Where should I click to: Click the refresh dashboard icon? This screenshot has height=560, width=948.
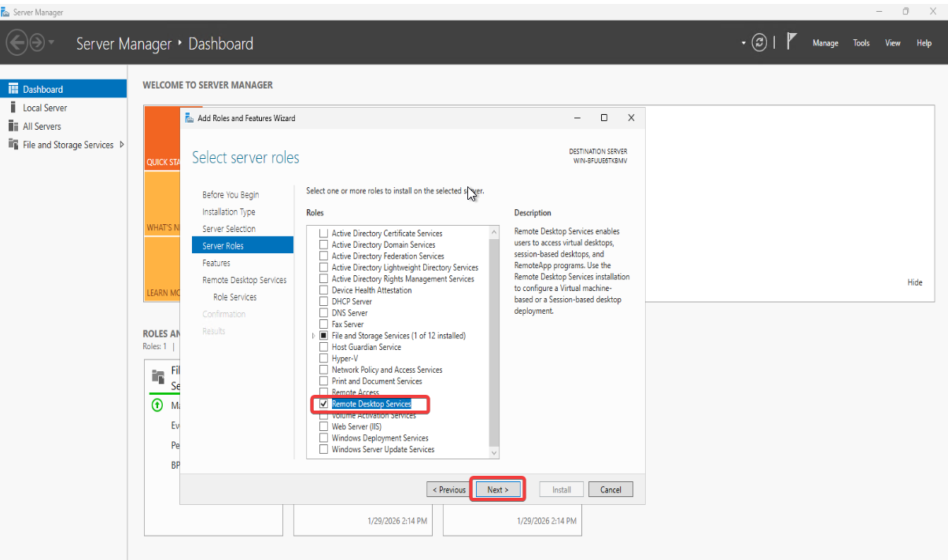pos(759,43)
